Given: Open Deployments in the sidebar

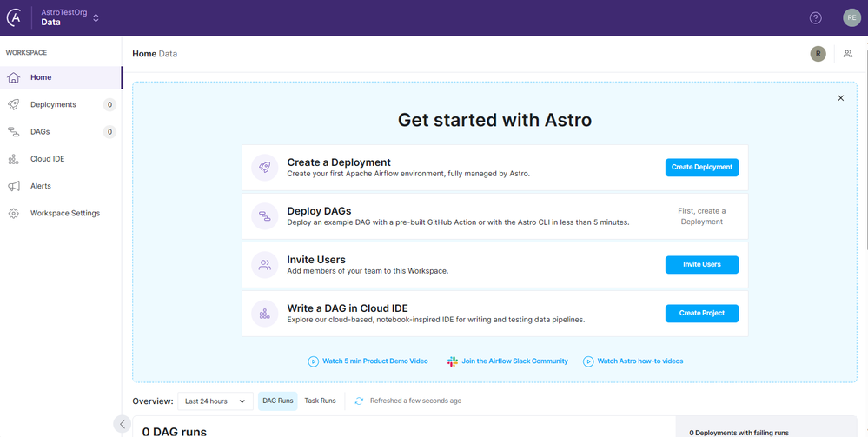Looking at the screenshot, I should (61, 104).
